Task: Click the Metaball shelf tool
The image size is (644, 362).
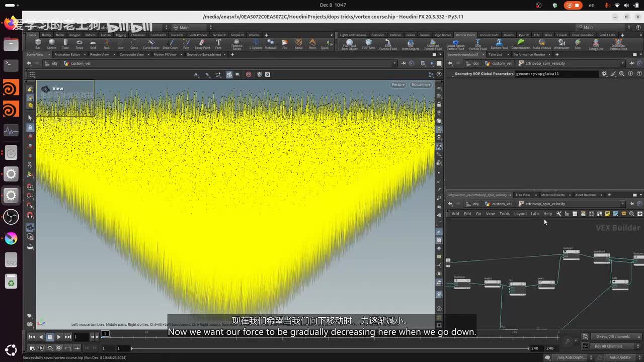Action: click(x=271, y=44)
